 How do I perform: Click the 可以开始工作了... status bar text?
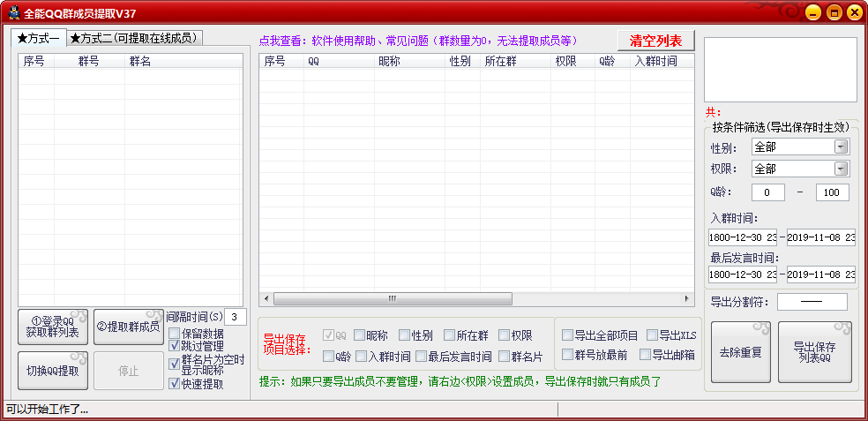click(x=47, y=410)
